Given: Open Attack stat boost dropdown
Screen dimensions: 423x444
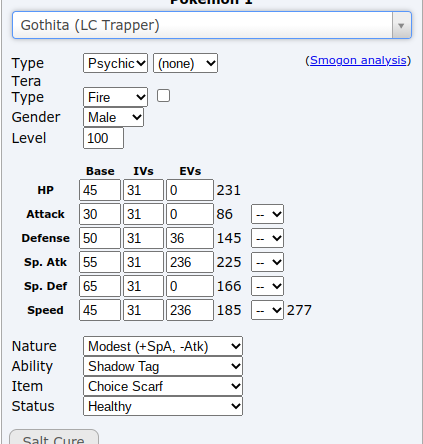Looking at the screenshot, I should (267, 214).
